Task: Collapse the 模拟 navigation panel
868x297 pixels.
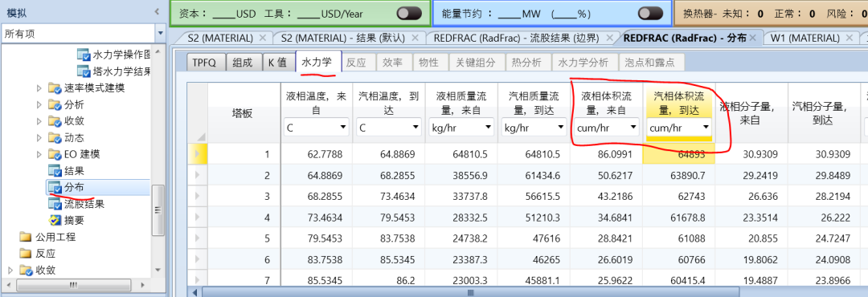Action: (158, 11)
